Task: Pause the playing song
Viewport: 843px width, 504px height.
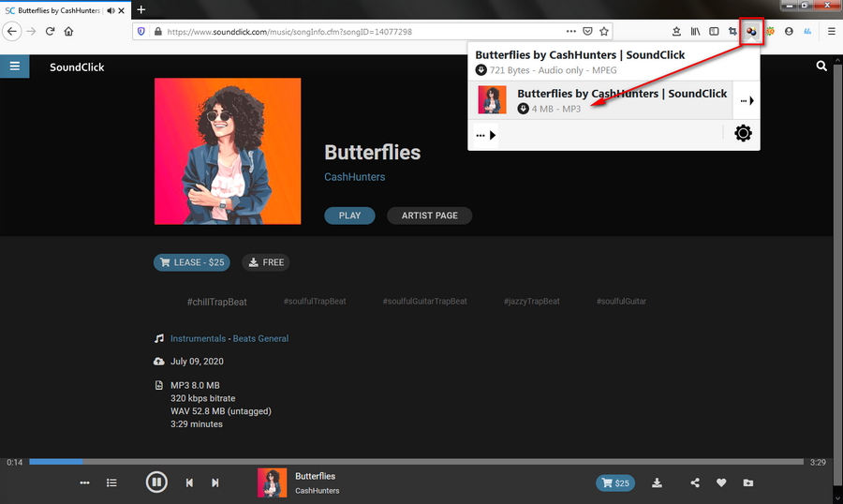Action: point(156,482)
